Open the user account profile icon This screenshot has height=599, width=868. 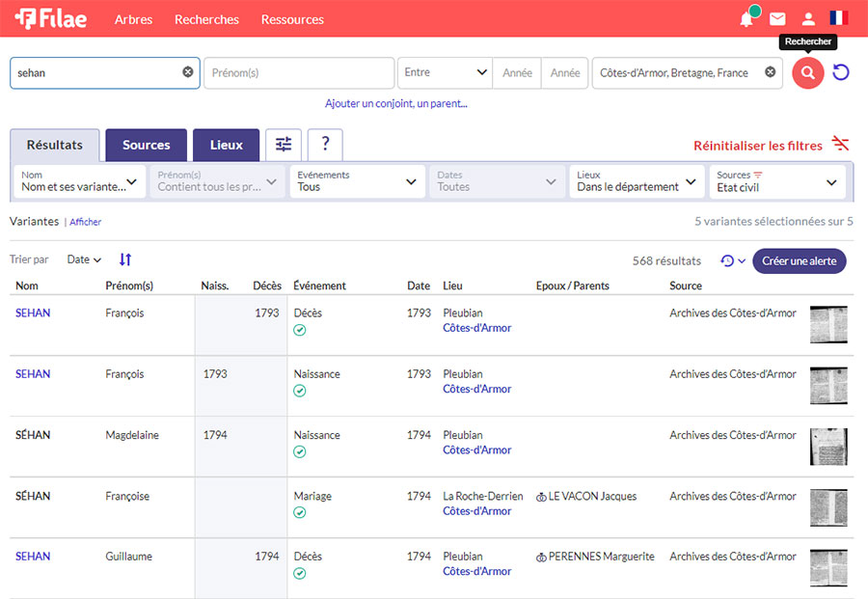[x=808, y=19]
